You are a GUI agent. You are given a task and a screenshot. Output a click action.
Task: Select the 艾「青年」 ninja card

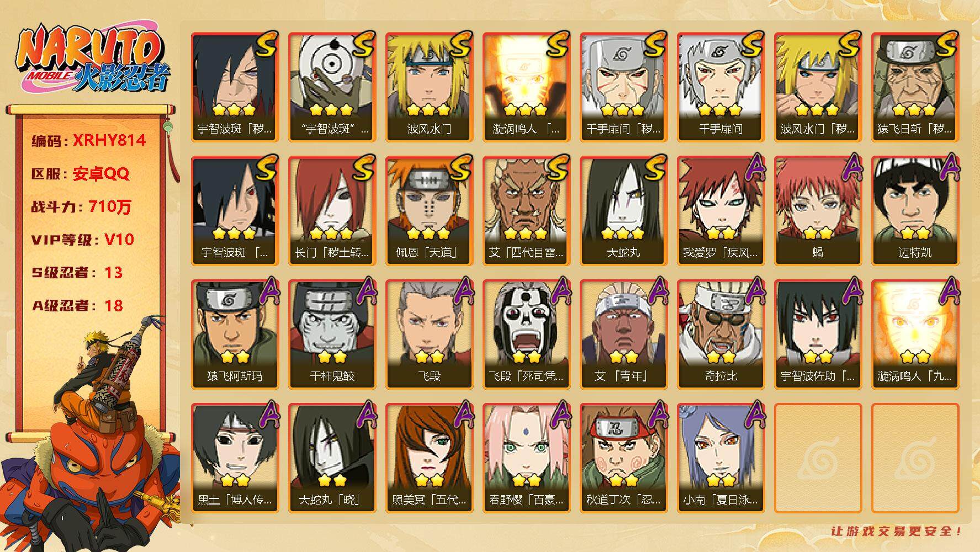click(x=623, y=335)
